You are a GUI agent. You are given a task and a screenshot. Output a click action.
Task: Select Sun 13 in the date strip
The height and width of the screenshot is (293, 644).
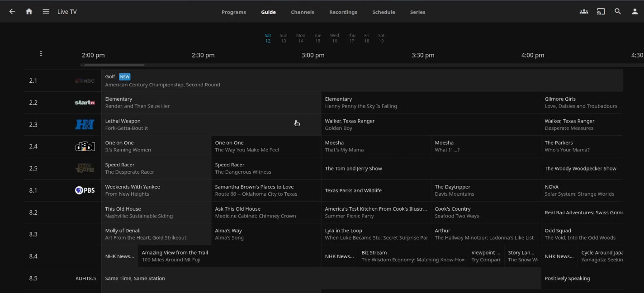click(284, 38)
